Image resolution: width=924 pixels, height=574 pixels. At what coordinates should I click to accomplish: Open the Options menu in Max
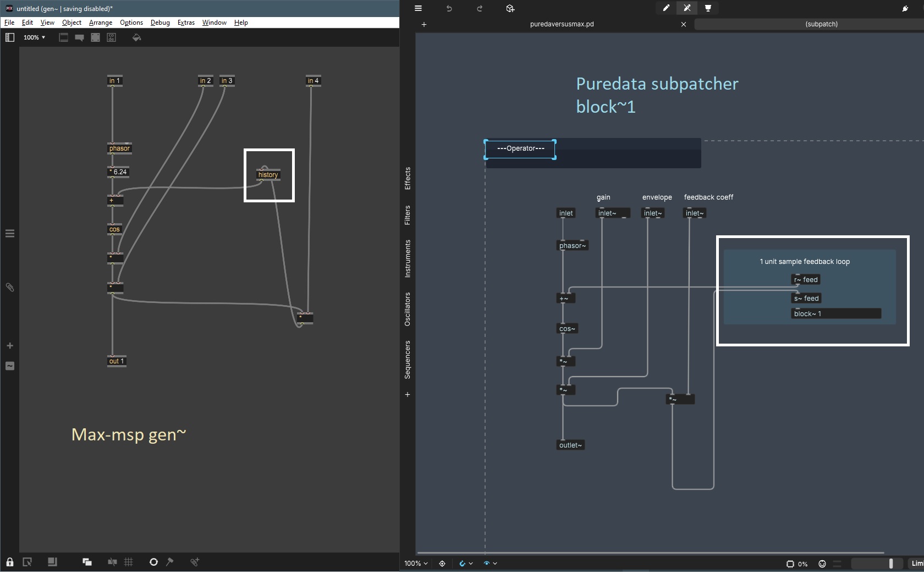(131, 23)
